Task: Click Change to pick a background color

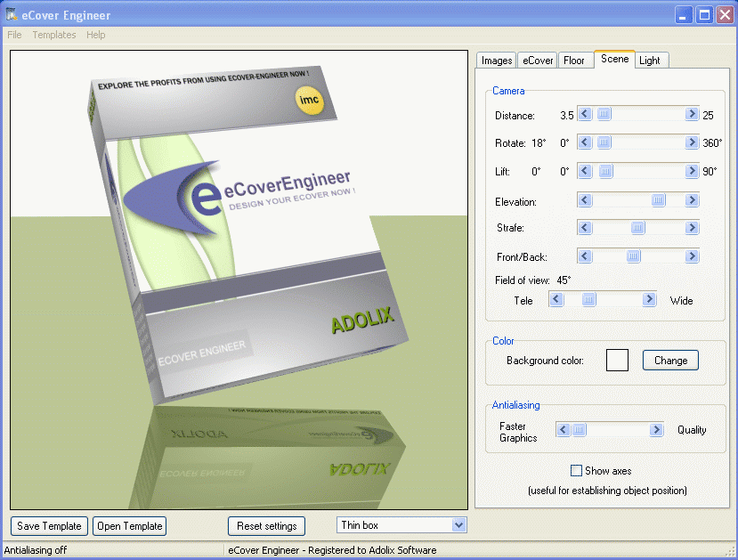Action: click(669, 360)
